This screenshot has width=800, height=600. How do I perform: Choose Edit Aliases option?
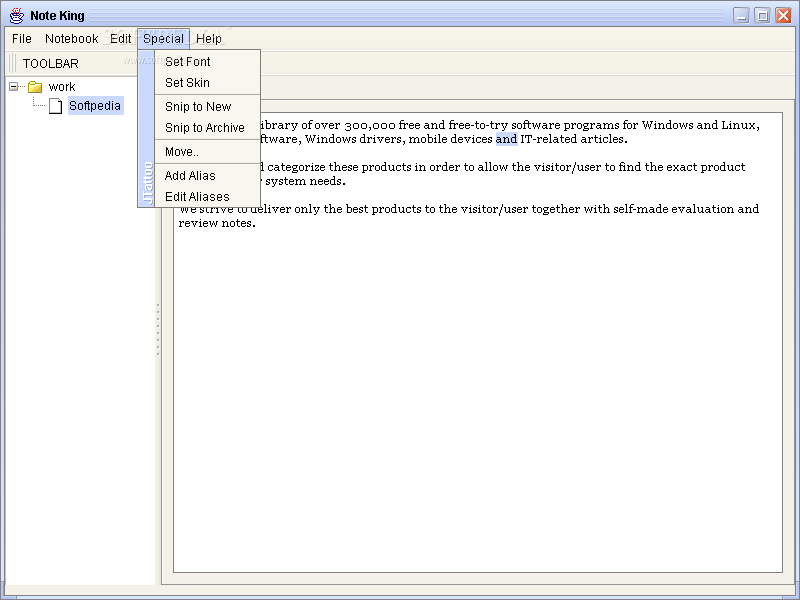[x=207, y=196]
